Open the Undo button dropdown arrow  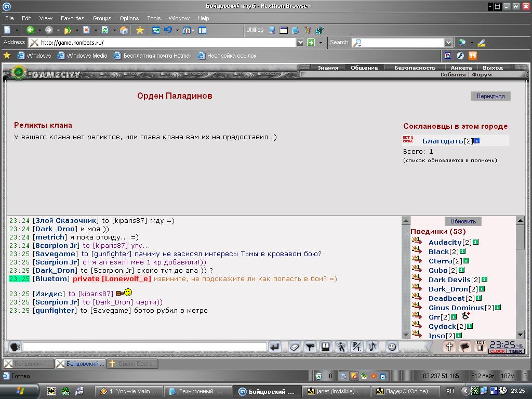coord(177,31)
